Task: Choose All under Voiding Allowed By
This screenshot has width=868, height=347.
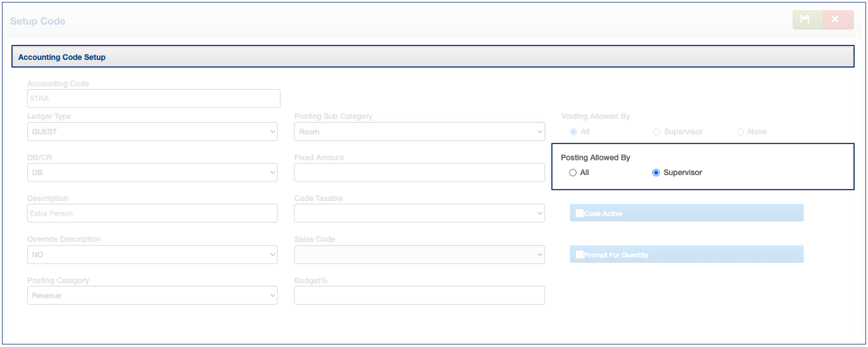Action: point(573,131)
